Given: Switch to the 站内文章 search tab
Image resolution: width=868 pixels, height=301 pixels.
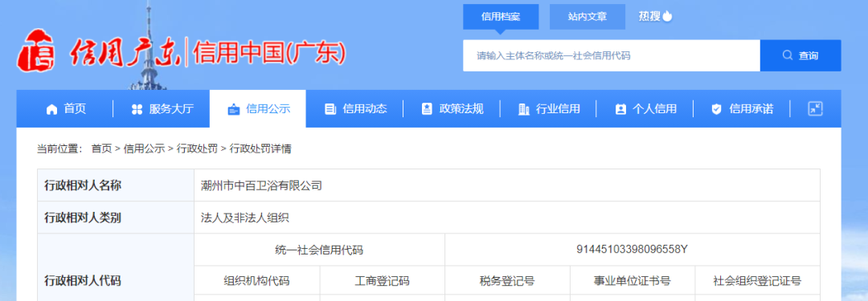Looking at the screenshot, I should coord(588,17).
